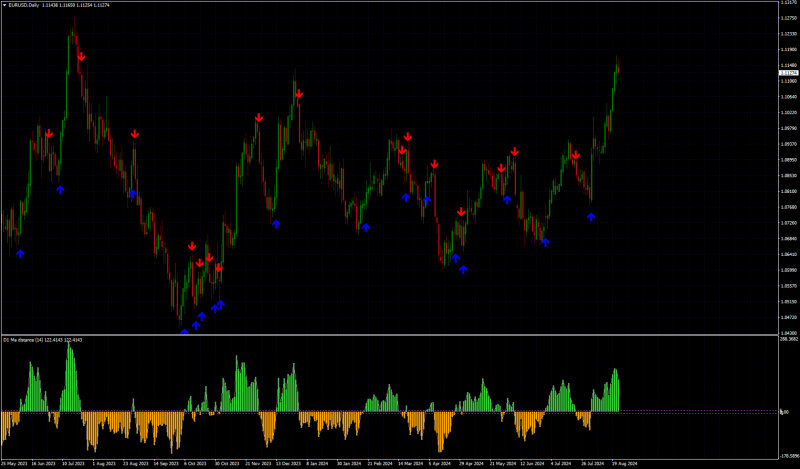
Task: Click the 1.11900 price scale label
Action: coord(788,50)
